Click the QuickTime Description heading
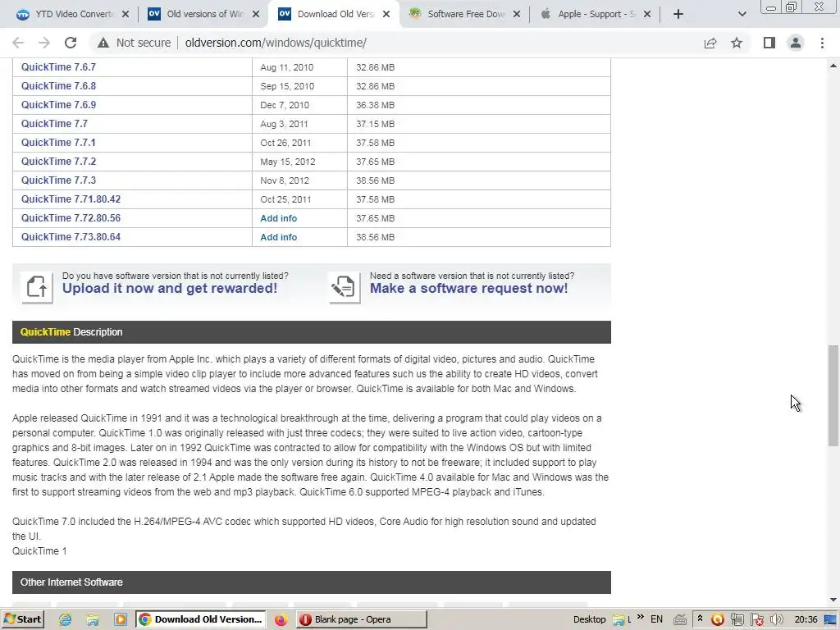 [71, 332]
